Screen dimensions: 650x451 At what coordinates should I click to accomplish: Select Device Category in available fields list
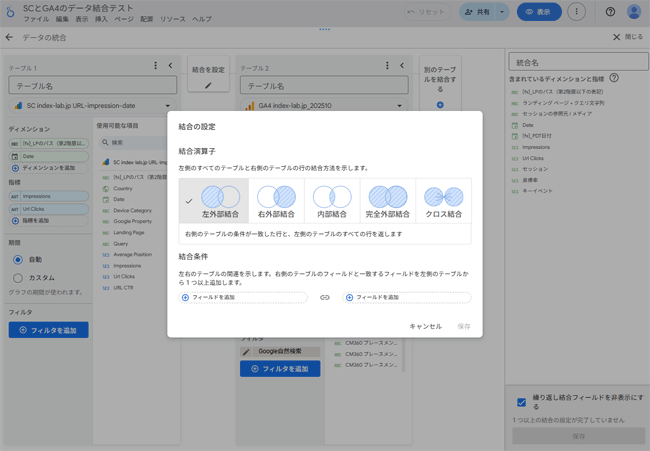(132, 211)
